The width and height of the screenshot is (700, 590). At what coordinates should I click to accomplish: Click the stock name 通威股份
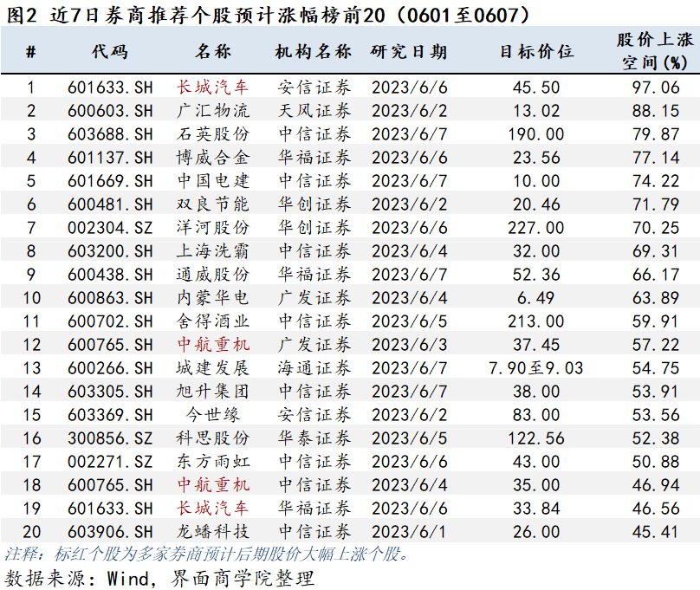tap(213, 275)
